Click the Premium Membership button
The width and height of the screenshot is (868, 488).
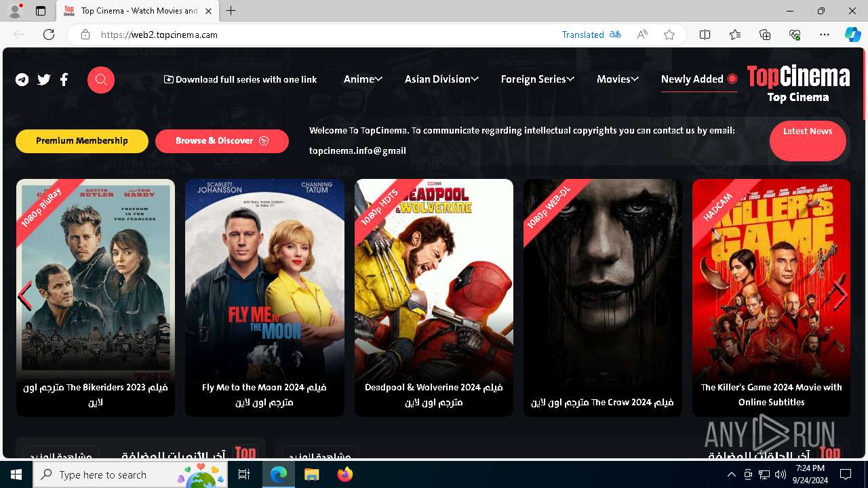[82, 141]
